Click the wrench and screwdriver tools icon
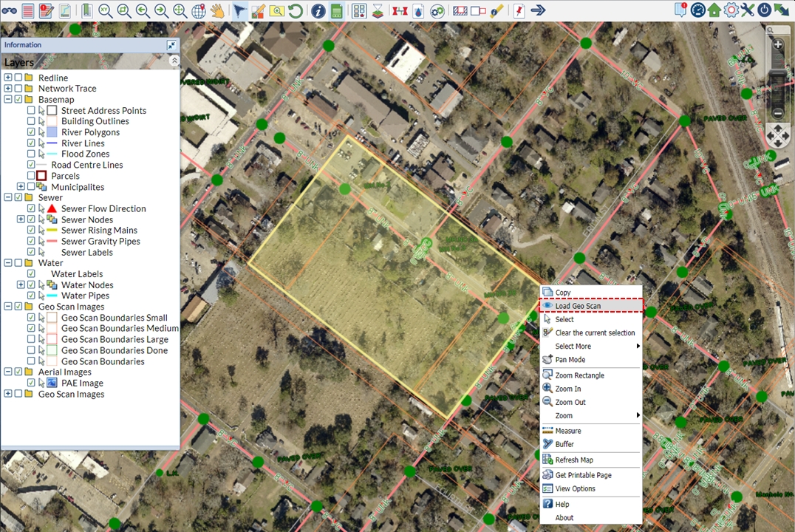Viewport: 795px width, 532px height. 748,10
